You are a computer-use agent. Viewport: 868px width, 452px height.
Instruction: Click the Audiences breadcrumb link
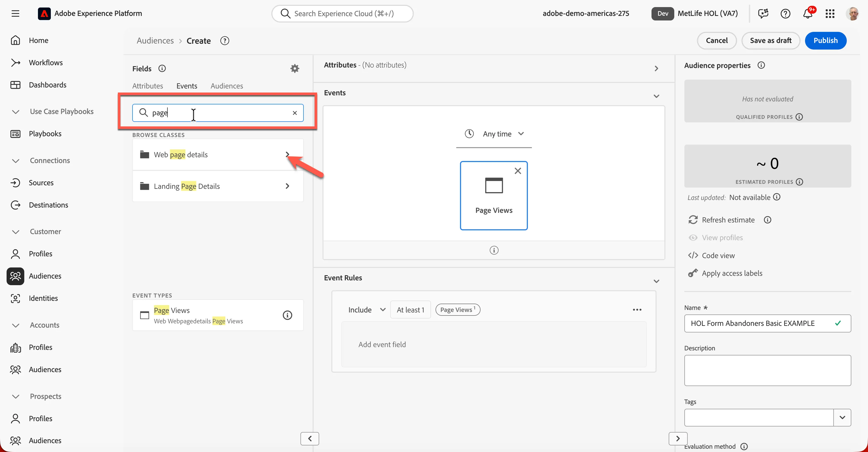point(155,41)
